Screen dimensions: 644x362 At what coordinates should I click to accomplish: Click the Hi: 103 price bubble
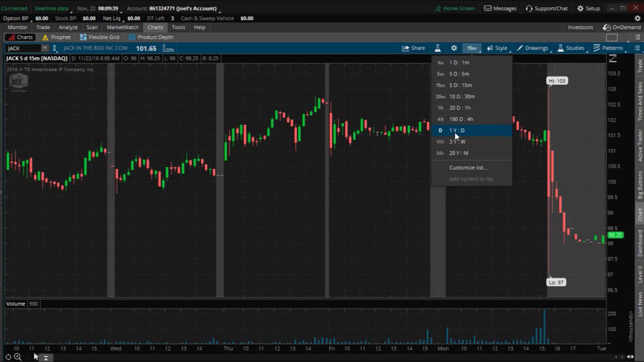coord(557,81)
